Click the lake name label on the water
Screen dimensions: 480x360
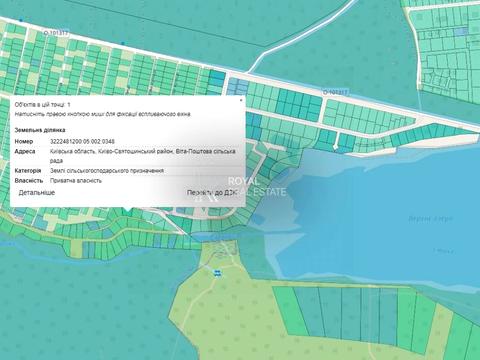[430, 219]
